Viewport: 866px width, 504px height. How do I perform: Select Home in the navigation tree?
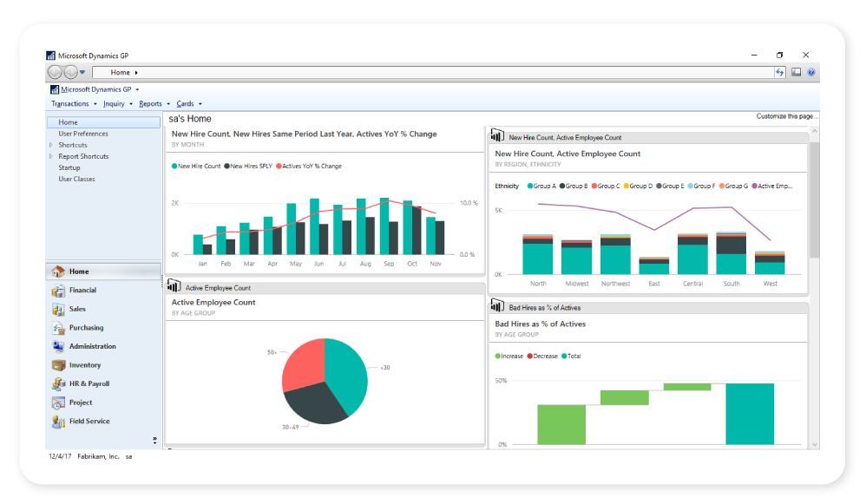104,122
